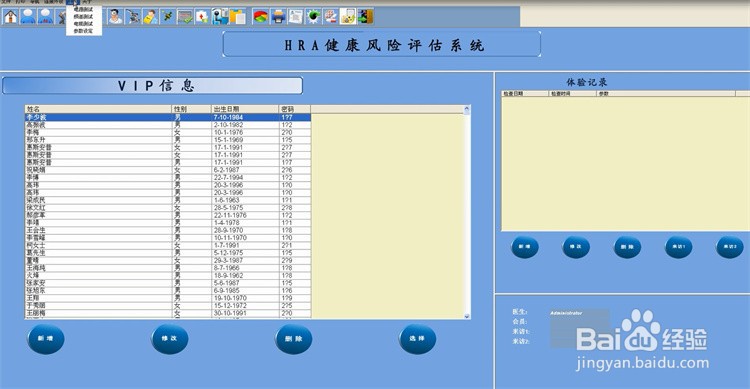Select row with birthdate 2-10-1982
750x389 pixels.
(x=167, y=124)
